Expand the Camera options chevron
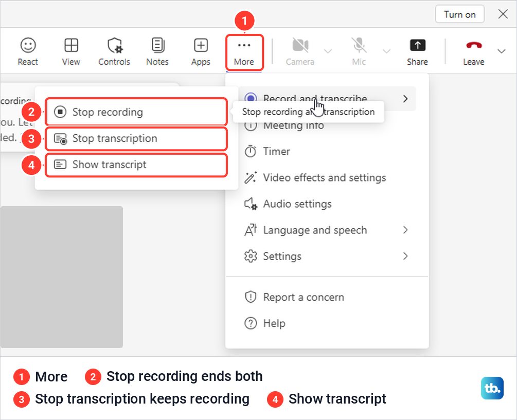The image size is (517, 420). 328,51
